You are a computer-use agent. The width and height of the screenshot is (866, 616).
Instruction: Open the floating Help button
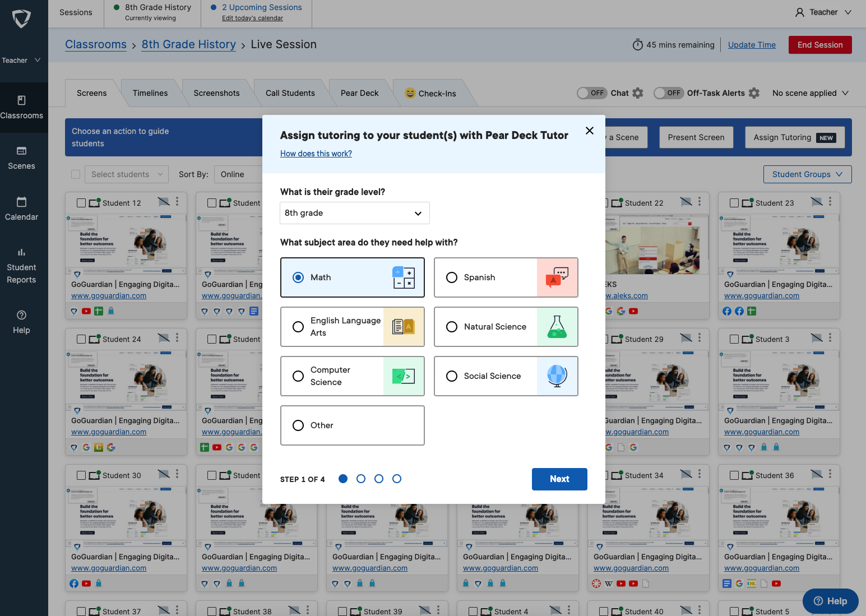tap(831, 601)
